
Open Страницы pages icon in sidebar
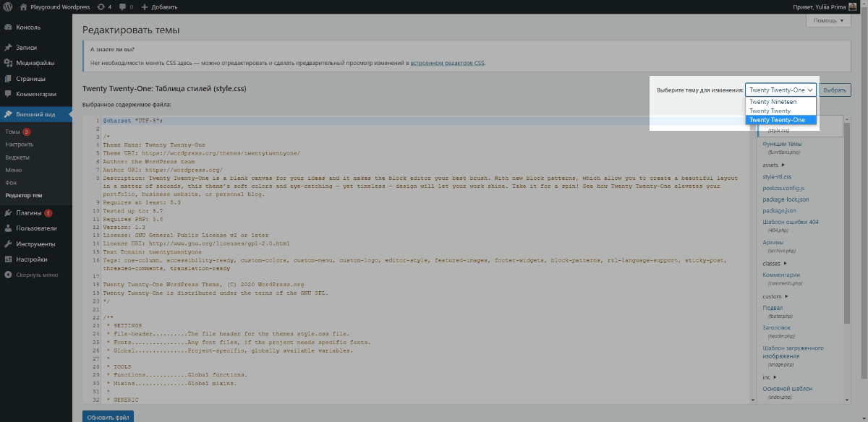click(x=8, y=78)
